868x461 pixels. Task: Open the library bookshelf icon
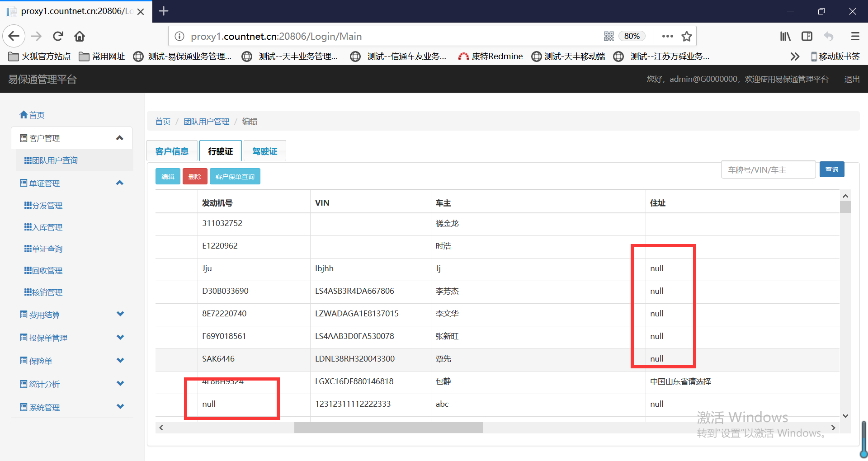click(x=785, y=36)
